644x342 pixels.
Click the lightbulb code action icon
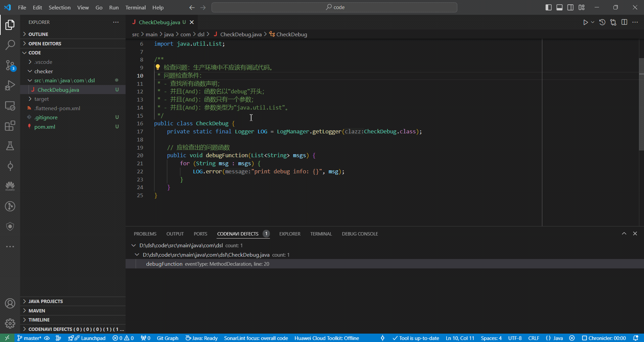[x=158, y=67]
